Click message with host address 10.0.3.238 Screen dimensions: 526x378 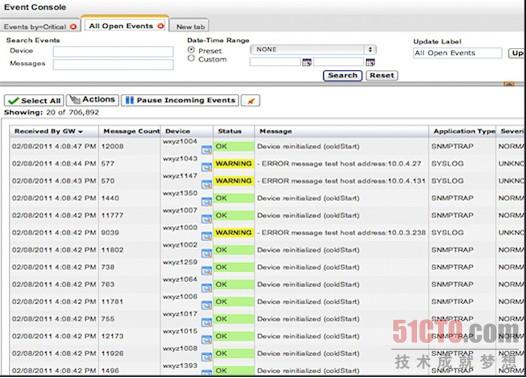341,233
